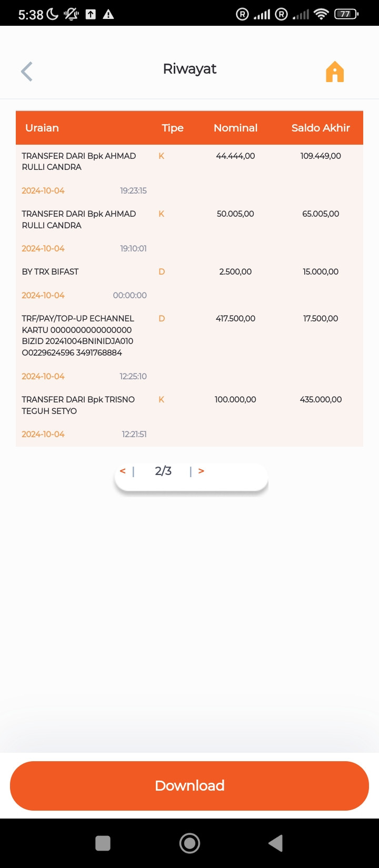Screen dimensions: 379x868
Task: Select the Tipe column header
Action: click(173, 128)
